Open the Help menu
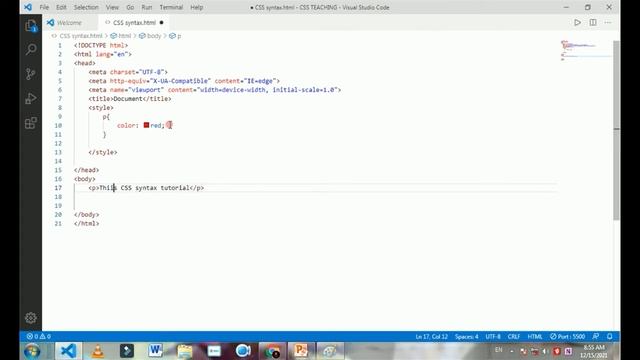 (197, 7)
